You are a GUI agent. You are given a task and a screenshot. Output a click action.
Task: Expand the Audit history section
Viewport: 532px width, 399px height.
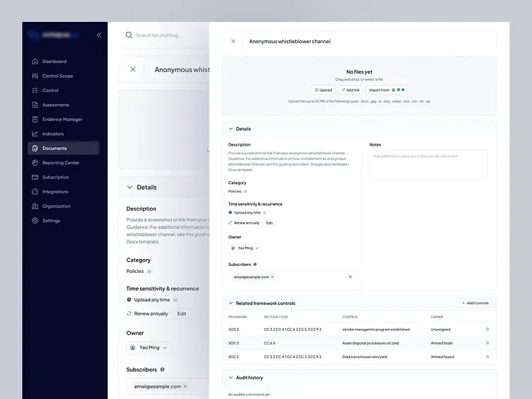231,378
